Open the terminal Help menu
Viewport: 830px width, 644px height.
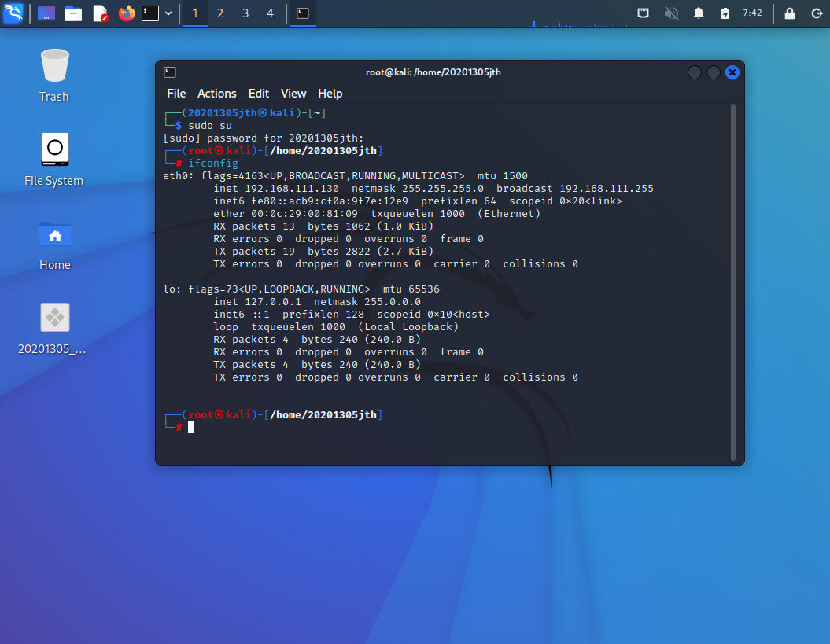(x=330, y=94)
